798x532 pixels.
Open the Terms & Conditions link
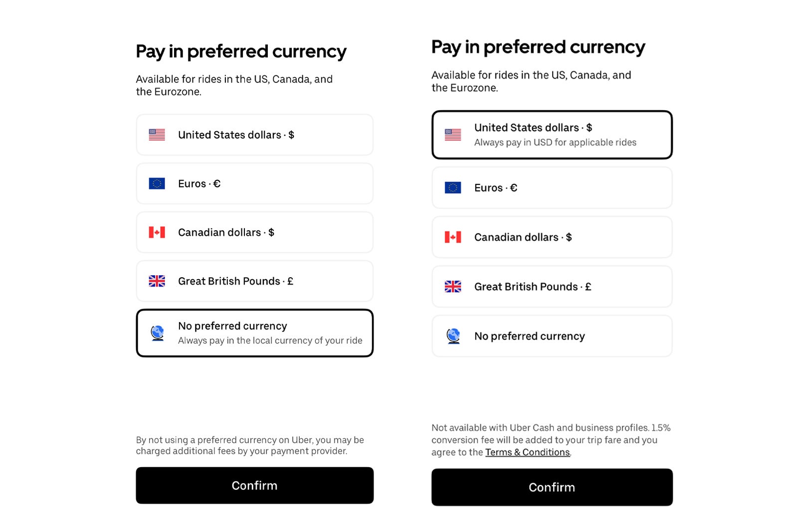(x=527, y=453)
